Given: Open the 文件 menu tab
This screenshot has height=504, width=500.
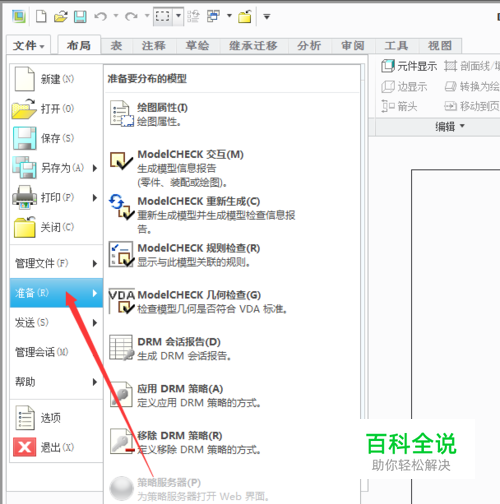Looking at the screenshot, I should pyautogui.click(x=28, y=45).
